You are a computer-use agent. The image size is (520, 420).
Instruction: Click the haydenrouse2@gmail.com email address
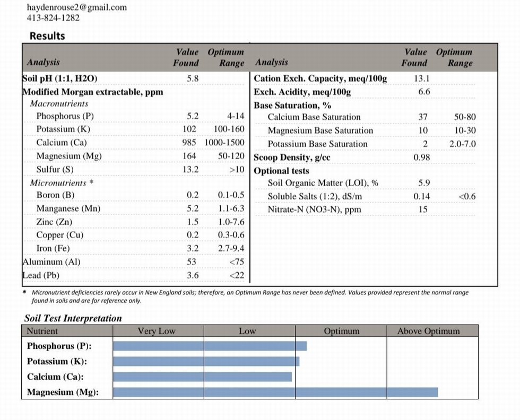tap(76, 7)
